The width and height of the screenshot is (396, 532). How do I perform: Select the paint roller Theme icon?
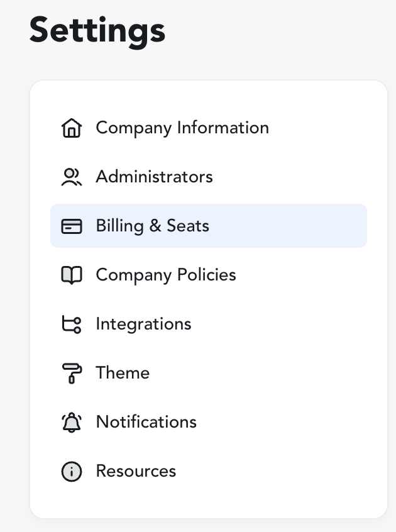pos(72,374)
